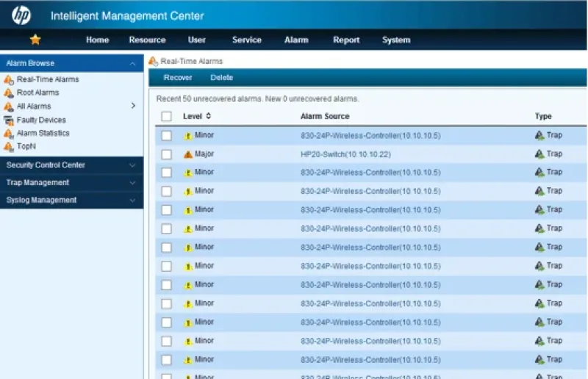588x379 pixels.
Task: Click the Real-Time Alarms sidebar icon
Action: coord(9,80)
